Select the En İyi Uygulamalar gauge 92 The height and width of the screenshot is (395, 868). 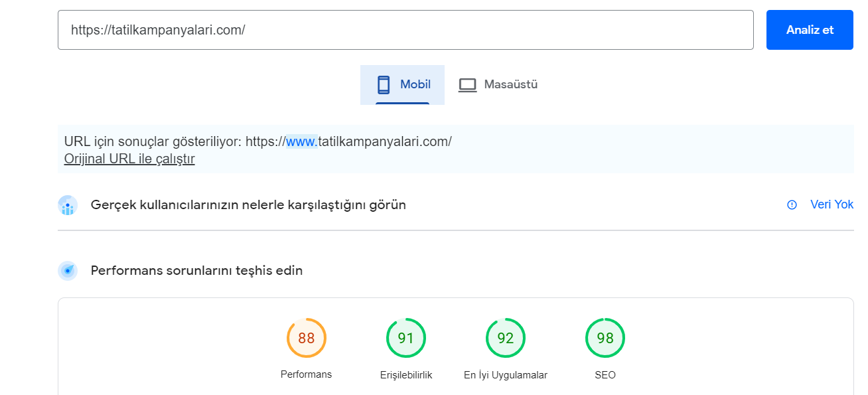(506, 339)
